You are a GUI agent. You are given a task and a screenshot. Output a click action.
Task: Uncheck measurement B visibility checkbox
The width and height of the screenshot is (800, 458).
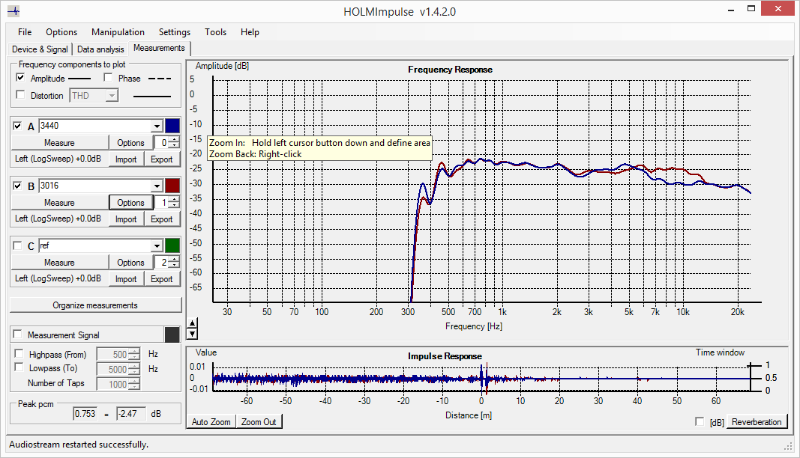[18, 186]
